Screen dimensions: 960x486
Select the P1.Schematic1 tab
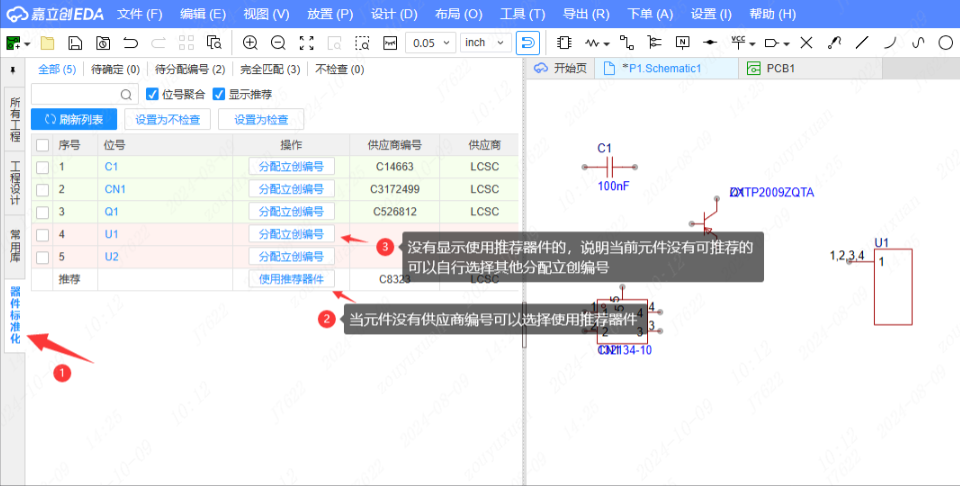(x=667, y=69)
